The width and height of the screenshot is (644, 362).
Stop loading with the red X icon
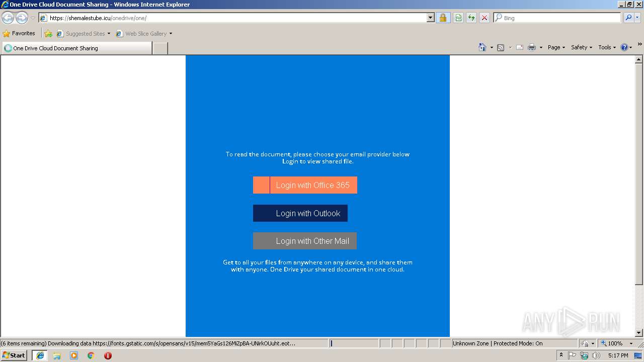pos(485,18)
